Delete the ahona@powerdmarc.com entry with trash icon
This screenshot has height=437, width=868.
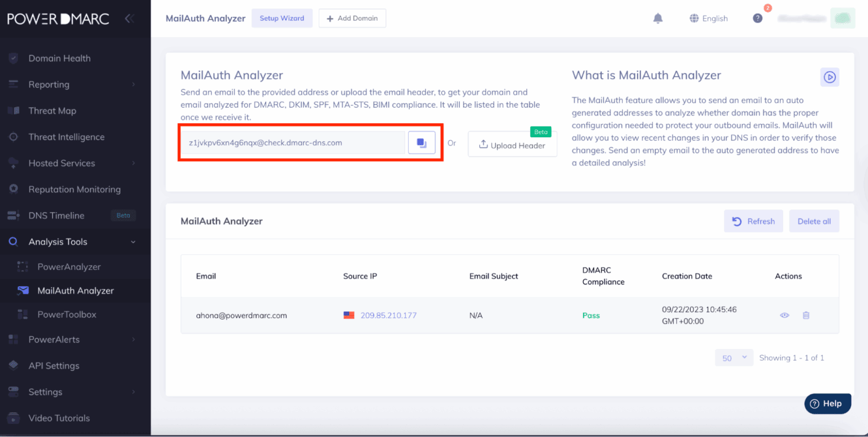pyautogui.click(x=806, y=315)
